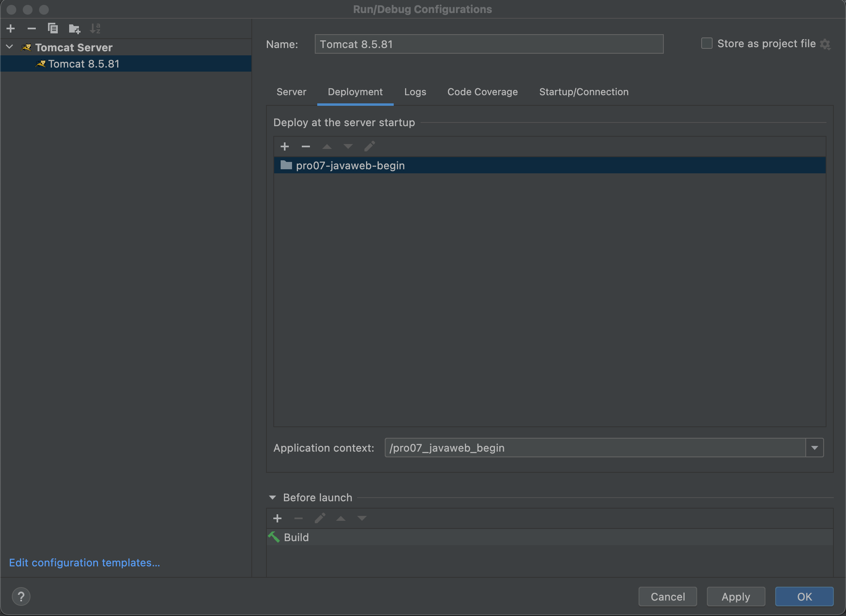Remove the before launch task

(x=299, y=518)
